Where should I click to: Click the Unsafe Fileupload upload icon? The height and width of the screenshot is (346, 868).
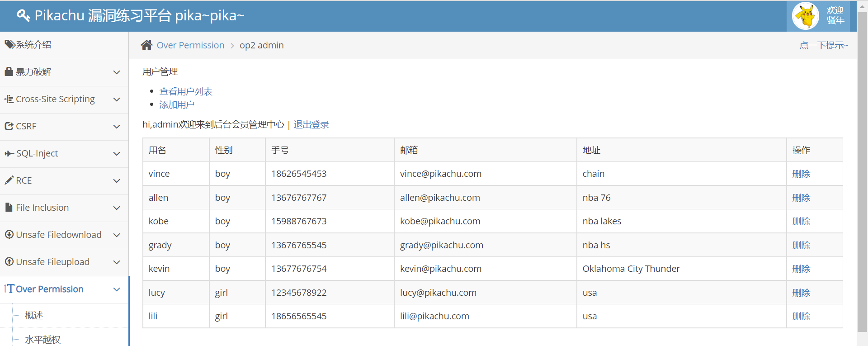tap(9, 262)
